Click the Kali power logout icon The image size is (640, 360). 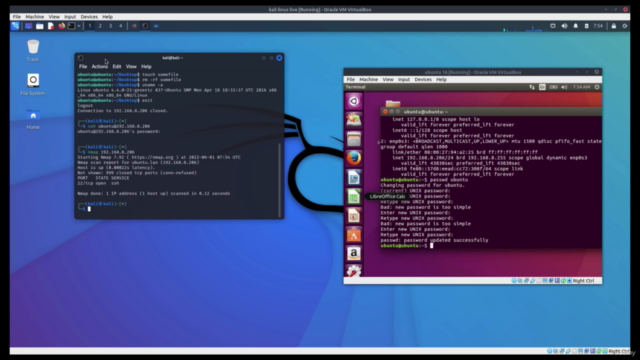(x=624, y=26)
